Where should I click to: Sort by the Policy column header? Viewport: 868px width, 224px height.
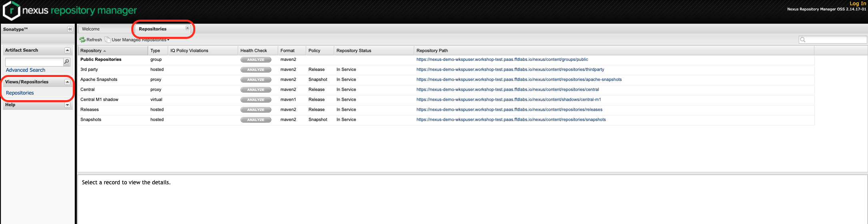[x=320, y=50]
